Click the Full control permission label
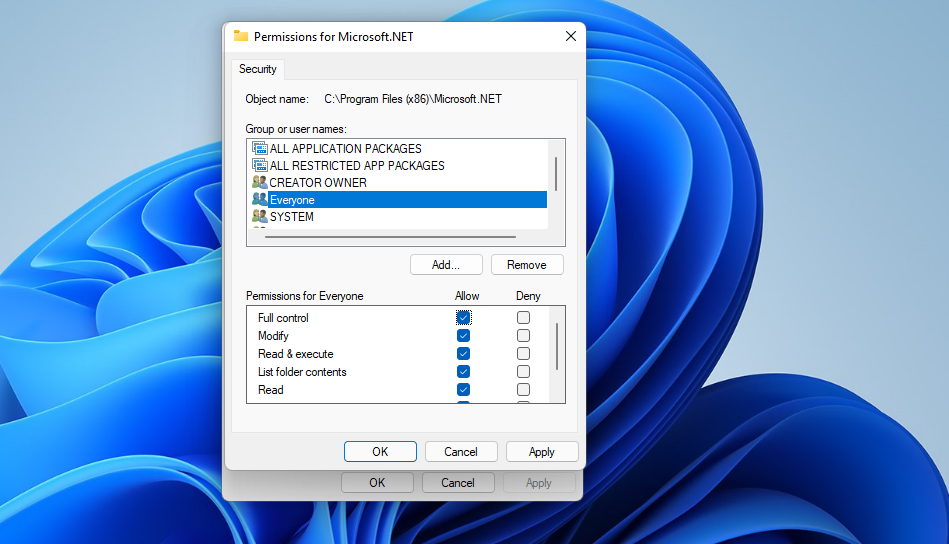 pyautogui.click(x=283, y=318)
